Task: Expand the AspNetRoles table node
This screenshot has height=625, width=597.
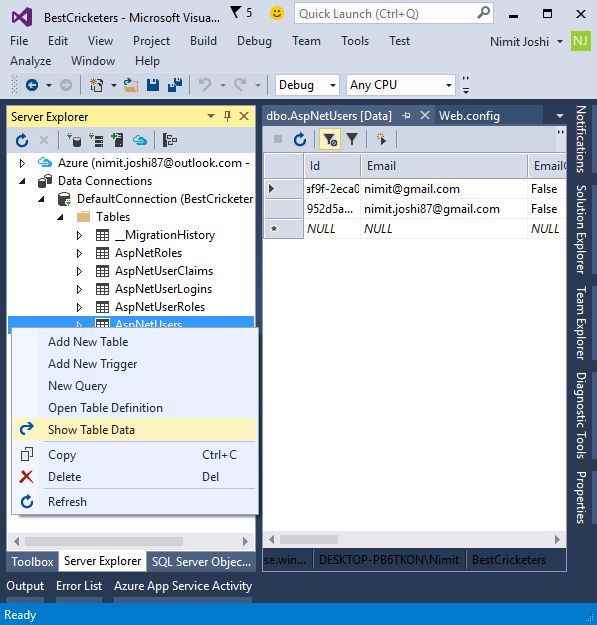Action: coord(79,253)
